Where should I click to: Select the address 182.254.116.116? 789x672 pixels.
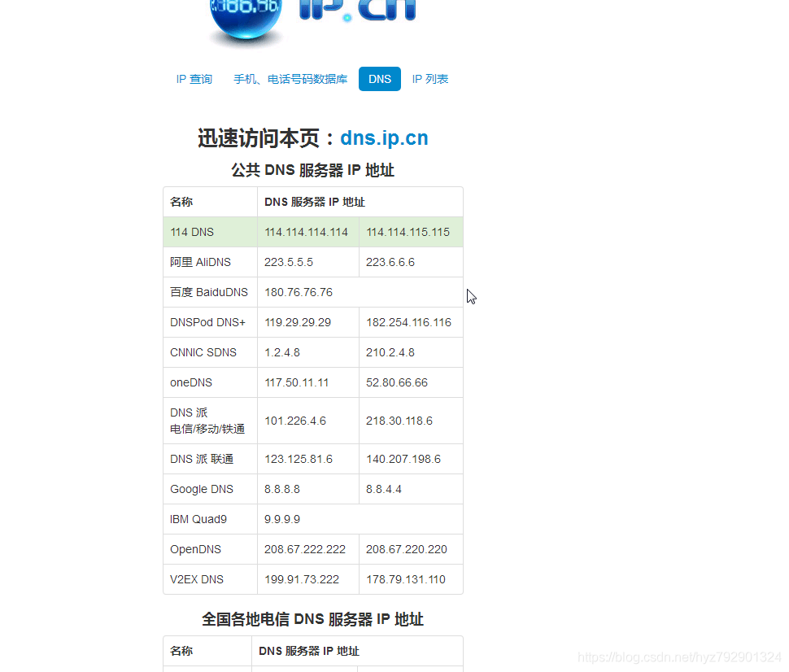(x=408, y=322)
